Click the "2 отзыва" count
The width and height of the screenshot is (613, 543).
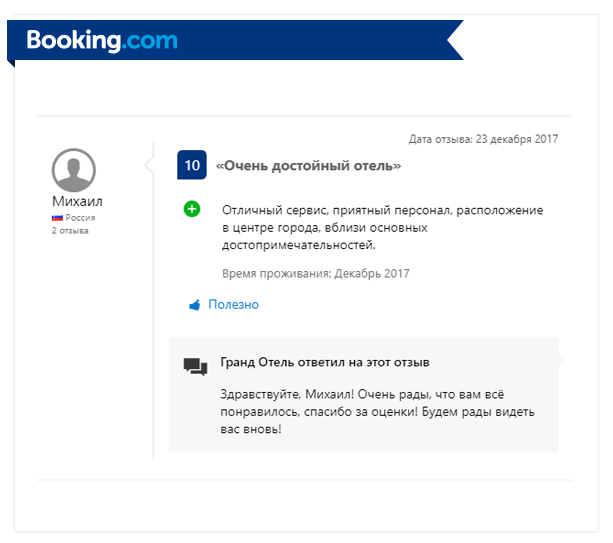pyautogui.click(x=70, y=231)
